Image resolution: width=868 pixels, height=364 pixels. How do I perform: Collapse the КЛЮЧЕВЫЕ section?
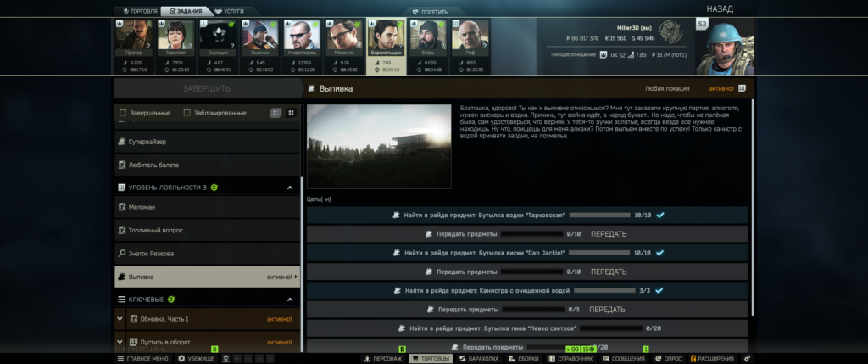coord(290,300)
